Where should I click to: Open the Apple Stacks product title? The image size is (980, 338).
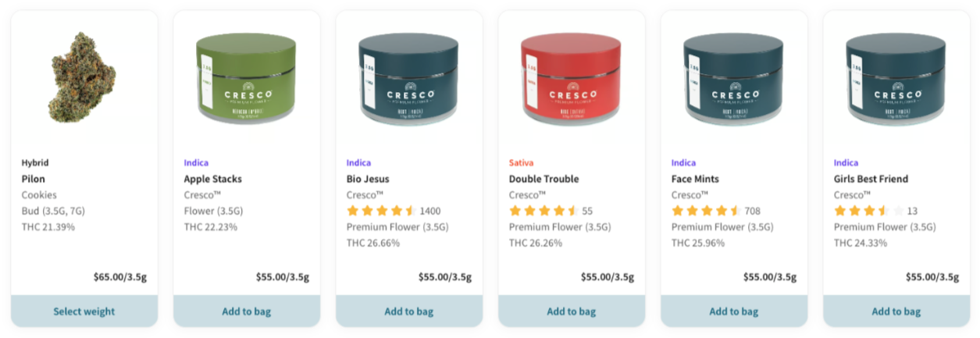213,179
